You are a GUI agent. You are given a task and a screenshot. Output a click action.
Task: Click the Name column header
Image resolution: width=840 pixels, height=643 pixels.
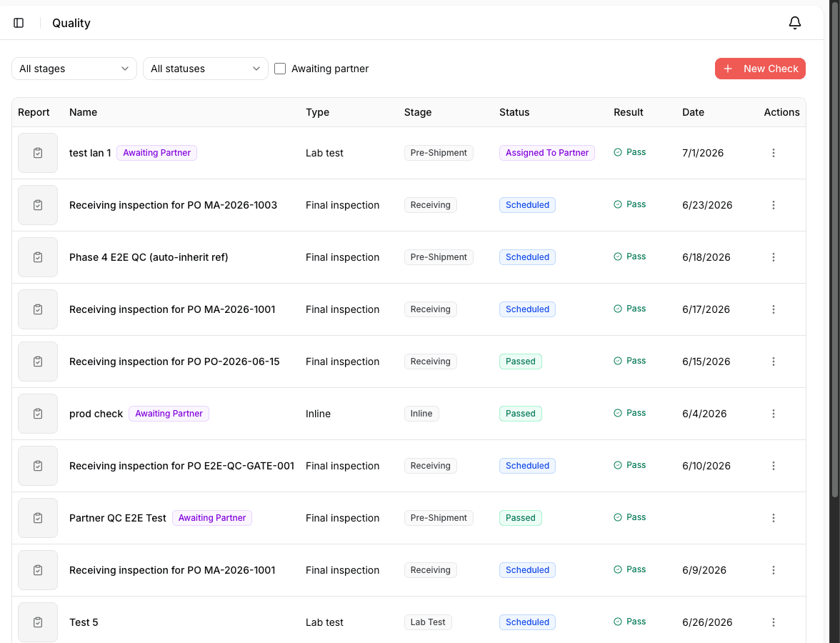pos(83,112)
